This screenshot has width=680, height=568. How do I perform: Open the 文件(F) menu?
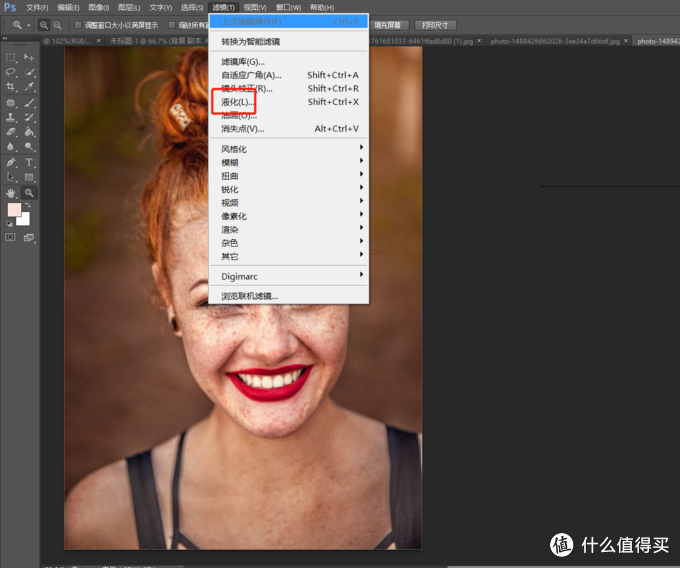[37, 7]
